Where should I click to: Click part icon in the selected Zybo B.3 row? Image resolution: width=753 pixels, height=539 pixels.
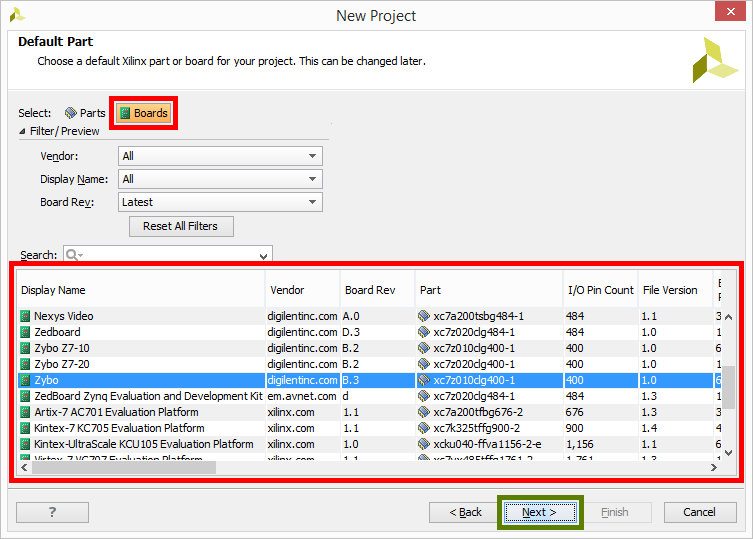[x=424, y=380]
